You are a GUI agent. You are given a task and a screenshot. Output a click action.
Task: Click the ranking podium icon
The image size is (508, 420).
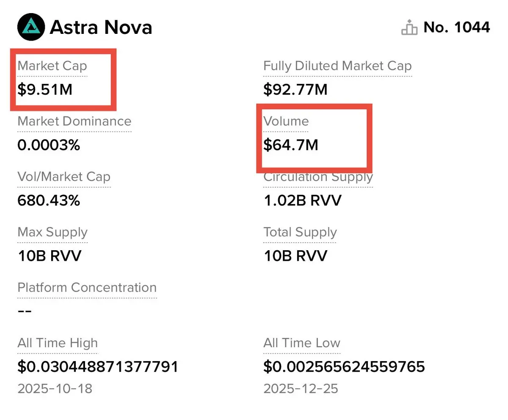[x=409, y=28]
